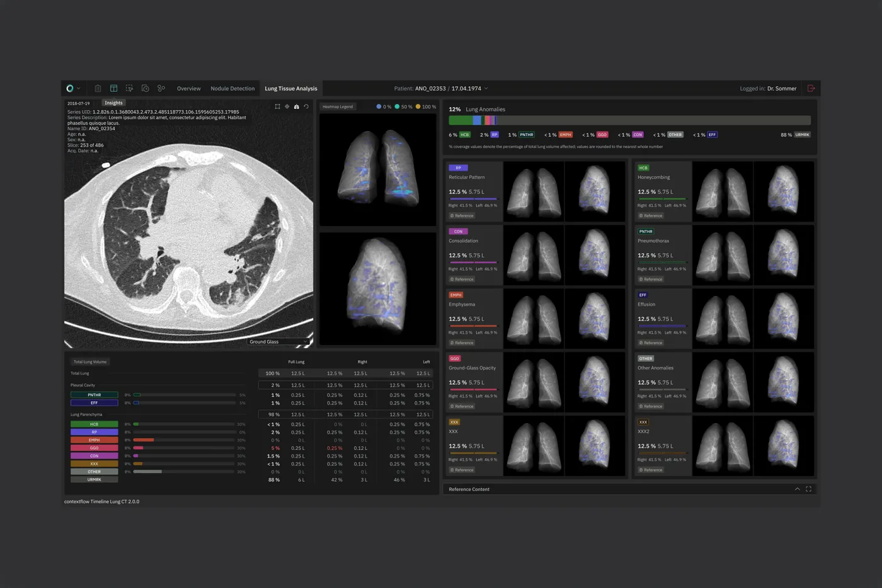Click the Heatmap Legend button
Screen dimensions: 882x588
click(338, 107)
